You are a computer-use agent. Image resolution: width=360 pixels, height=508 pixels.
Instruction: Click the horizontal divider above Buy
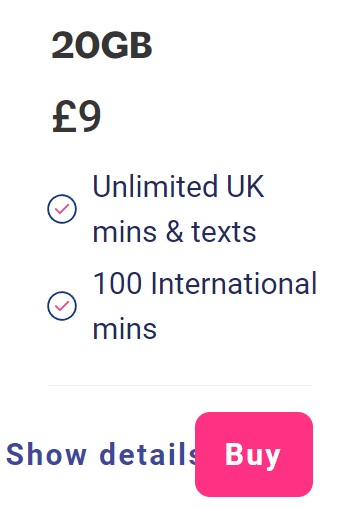point(180,385)
